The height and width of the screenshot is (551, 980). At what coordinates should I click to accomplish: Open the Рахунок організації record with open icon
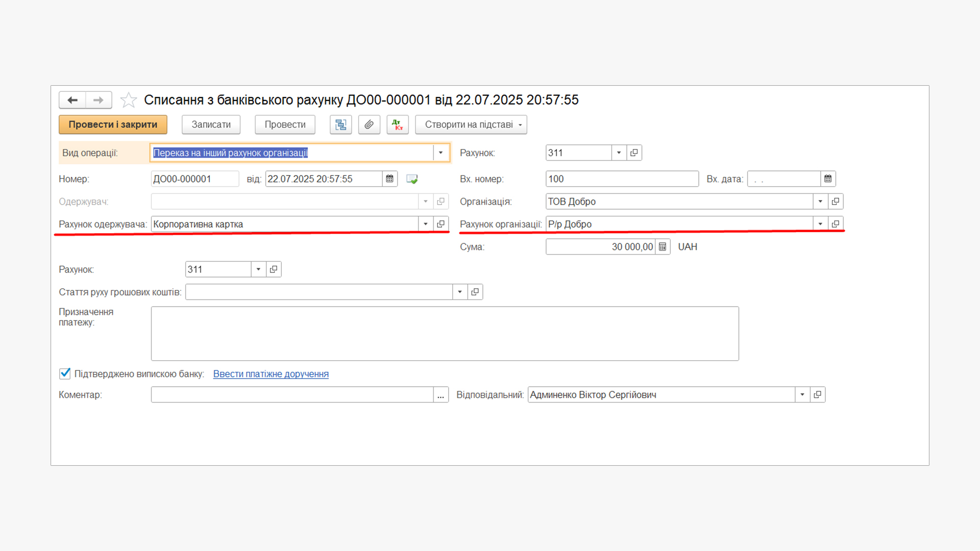pos(836,224)
